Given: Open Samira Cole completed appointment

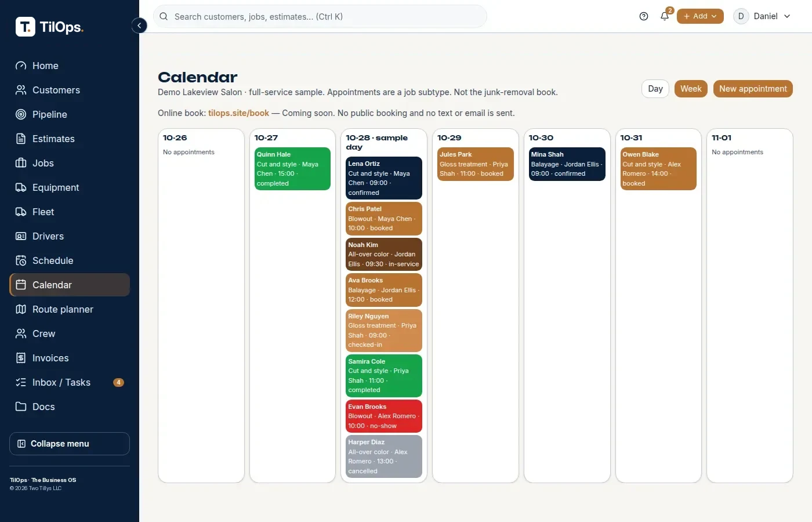Looking at the screenshot, I should 384,376.
